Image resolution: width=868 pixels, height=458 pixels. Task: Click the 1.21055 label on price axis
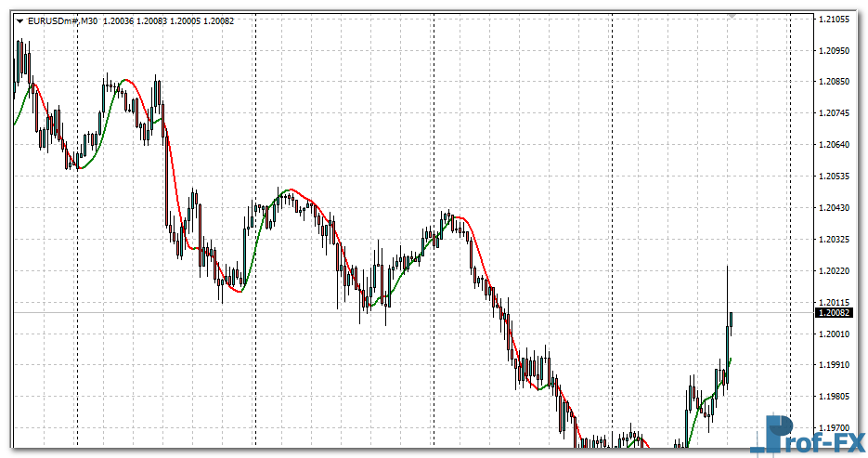click(836, 19)
